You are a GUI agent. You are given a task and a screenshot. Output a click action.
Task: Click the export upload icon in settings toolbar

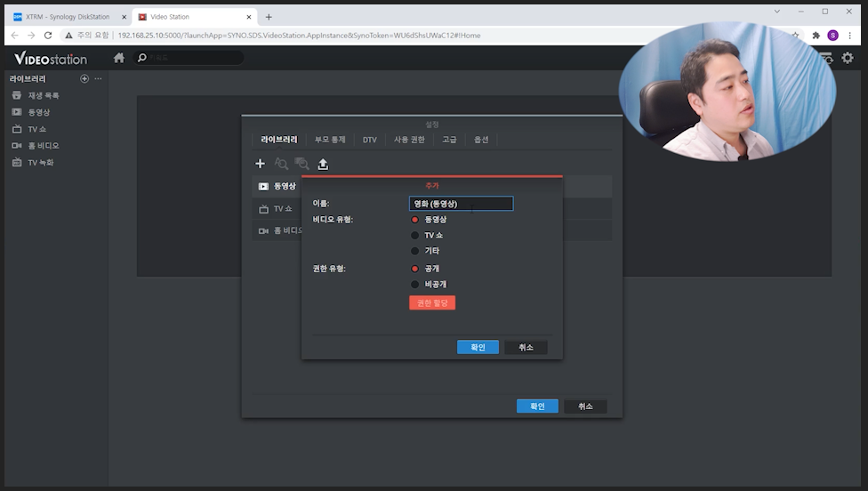point(323,164)
